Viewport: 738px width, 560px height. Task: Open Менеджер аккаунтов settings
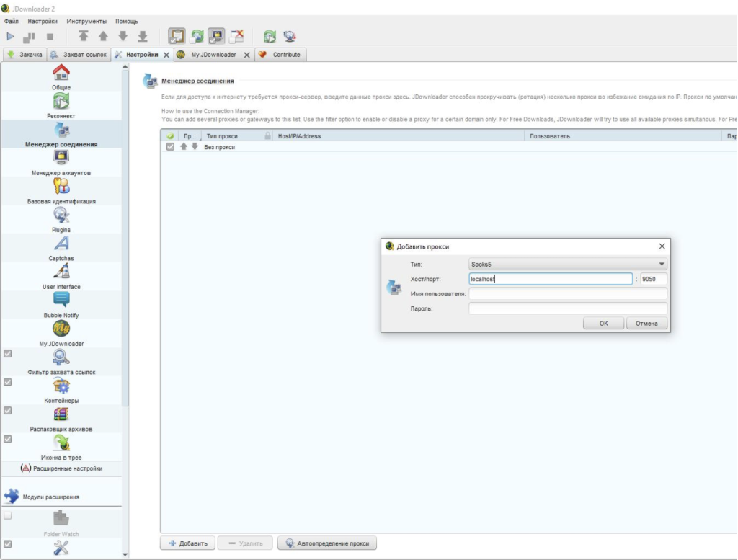point(61,162)
